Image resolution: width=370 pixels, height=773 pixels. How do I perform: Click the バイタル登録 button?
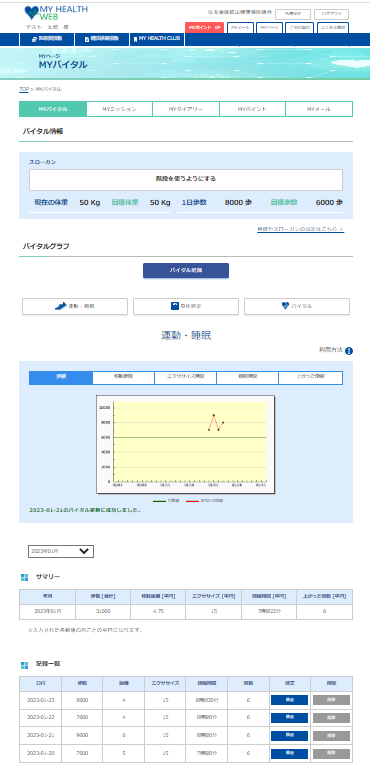(x=186, y=271)
